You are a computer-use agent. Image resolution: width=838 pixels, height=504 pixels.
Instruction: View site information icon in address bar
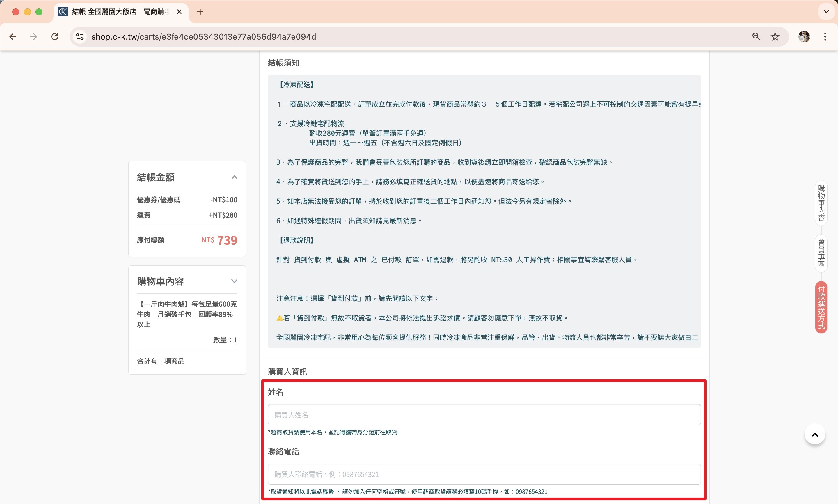point(80,37)
